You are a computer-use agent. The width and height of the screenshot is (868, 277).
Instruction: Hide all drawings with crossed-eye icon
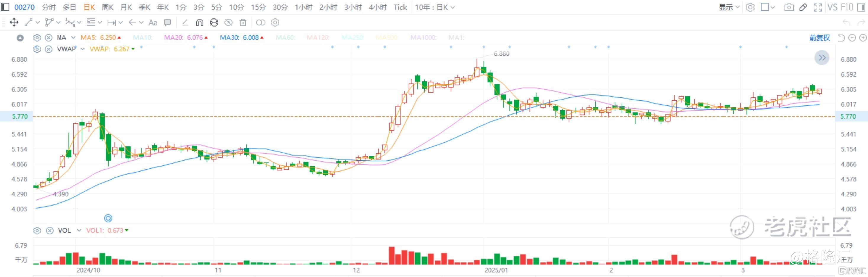tap(228, 22)
